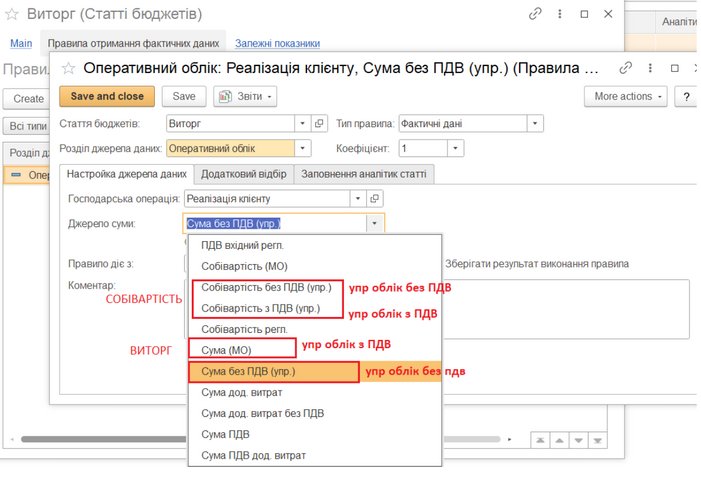Screen dimensions: 701x480
Task: Click link icon in Оперативний облік dialog header
Action: click(626, 67)
